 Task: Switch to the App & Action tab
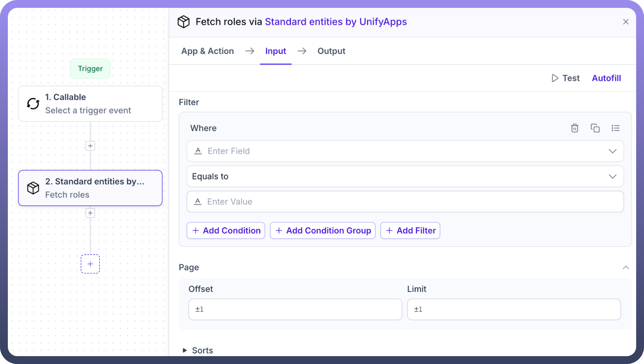point(208,51)
